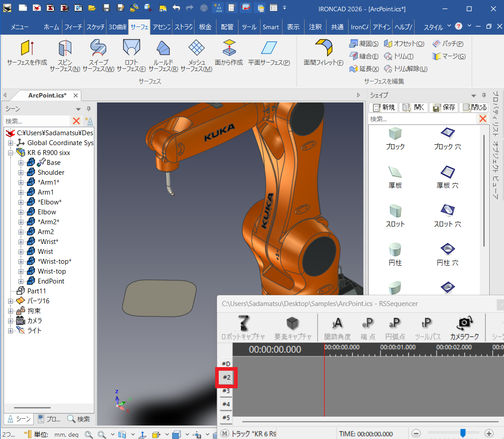The image size is (504, 439).
Task: Click the Extend (延長) command
Action: [x=364, y=69]
